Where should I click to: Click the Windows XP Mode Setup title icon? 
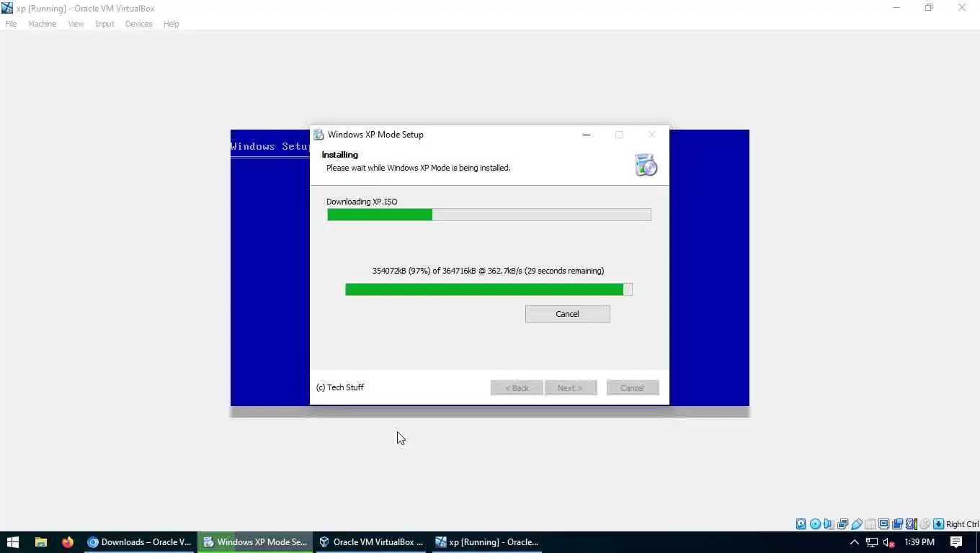point(318,135)
